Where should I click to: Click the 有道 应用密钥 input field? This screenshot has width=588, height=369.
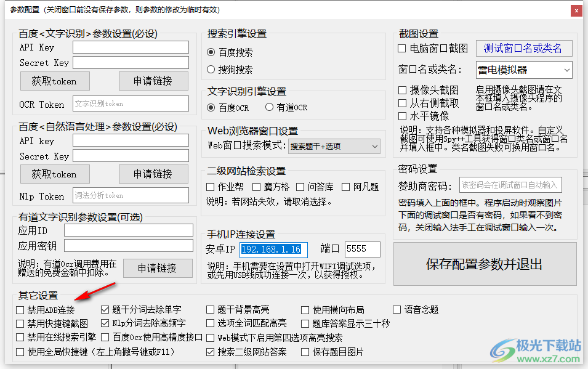coord(129,246)
